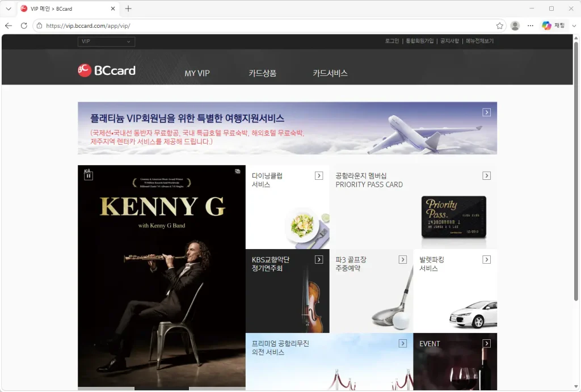Click the 발렛파킹 서비스 label

pyautogui.click(x=431, y=264)
